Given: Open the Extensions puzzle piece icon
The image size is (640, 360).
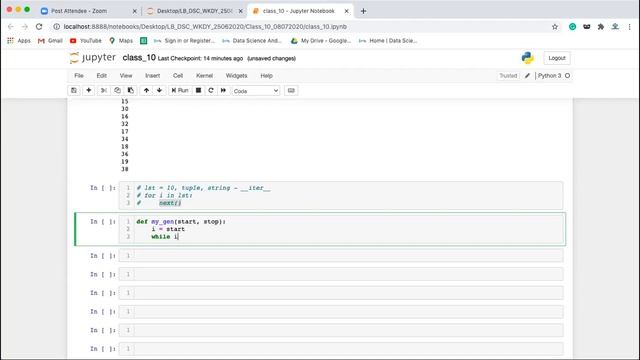Looking at the screenshot, I should click(601, 27).
